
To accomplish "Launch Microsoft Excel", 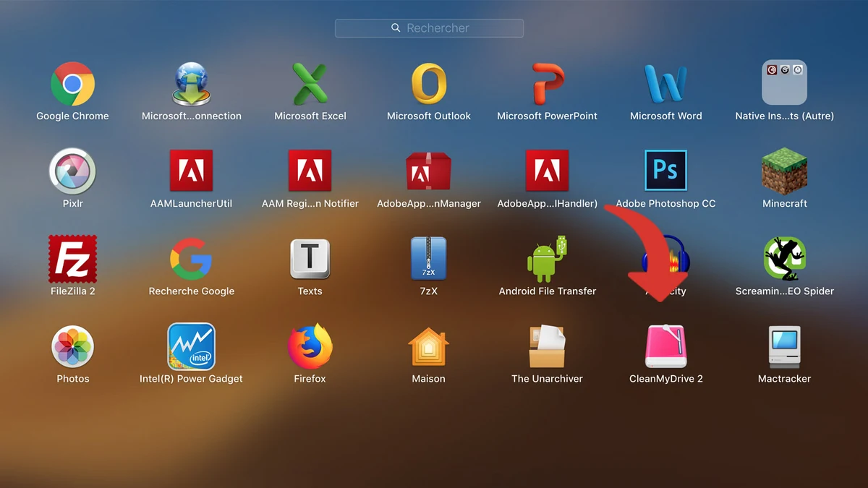I will point(310,82).
